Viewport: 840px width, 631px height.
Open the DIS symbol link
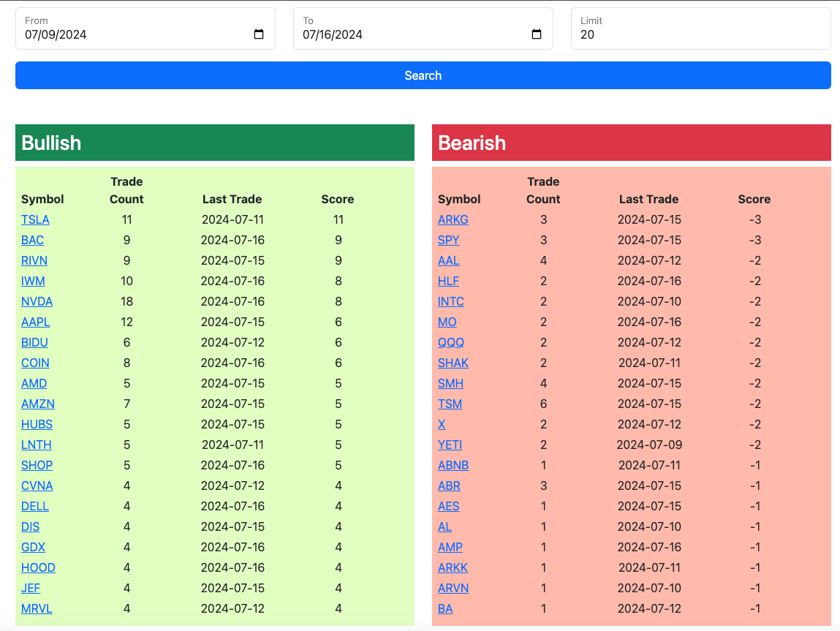pos(31,526)
